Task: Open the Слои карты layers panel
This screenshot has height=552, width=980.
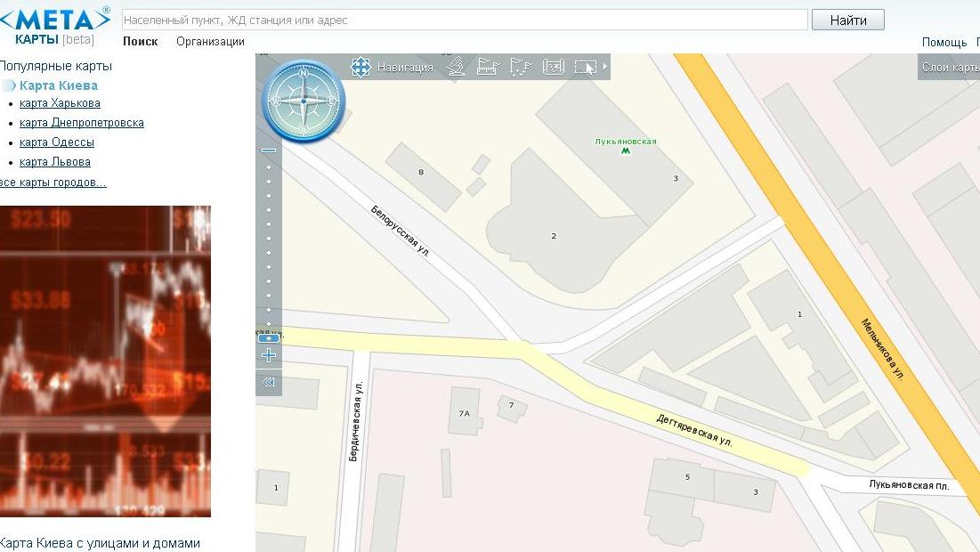Action: (x=950, y=68)
